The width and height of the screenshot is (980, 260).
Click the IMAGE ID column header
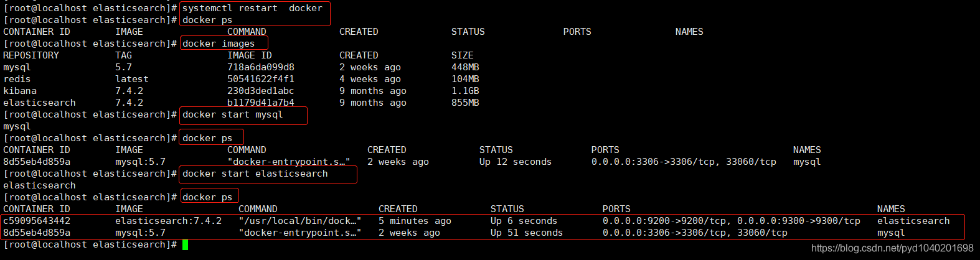point(250,55)
